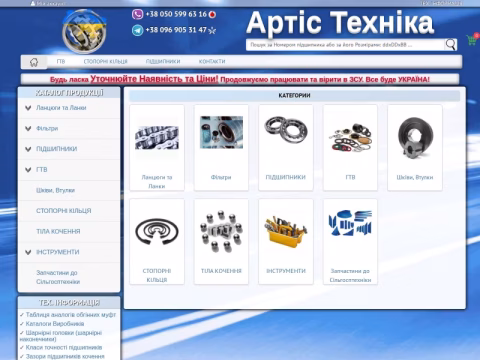Open Запчастини до Сільгосптехніки in sidebar
The width and height of the screenshot is (480, 360).
click(58, 277)
